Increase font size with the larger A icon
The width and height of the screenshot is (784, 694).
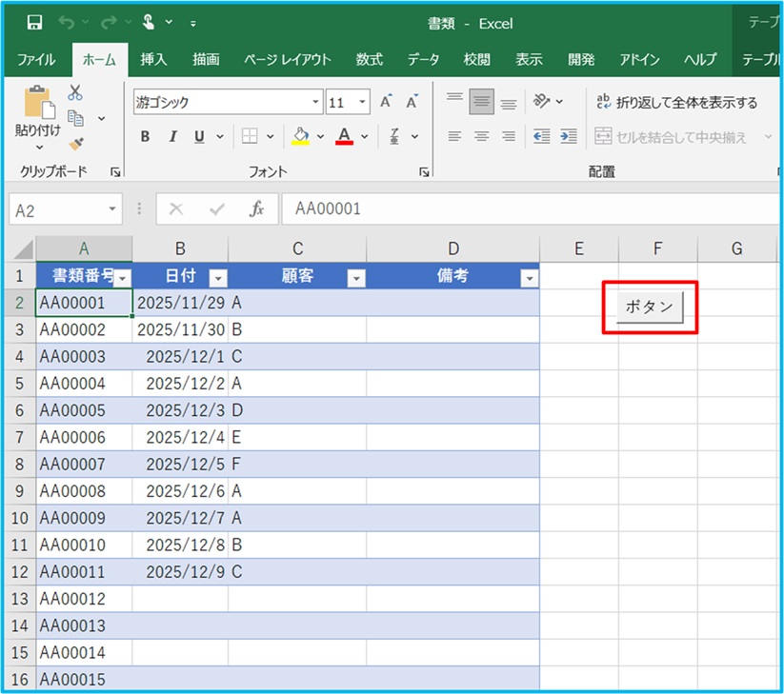(386, 102)
